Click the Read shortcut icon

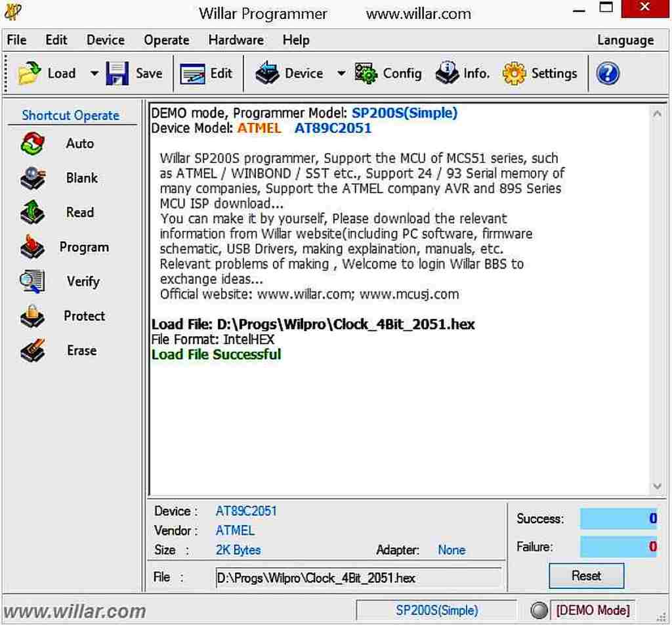click(32, 212)
